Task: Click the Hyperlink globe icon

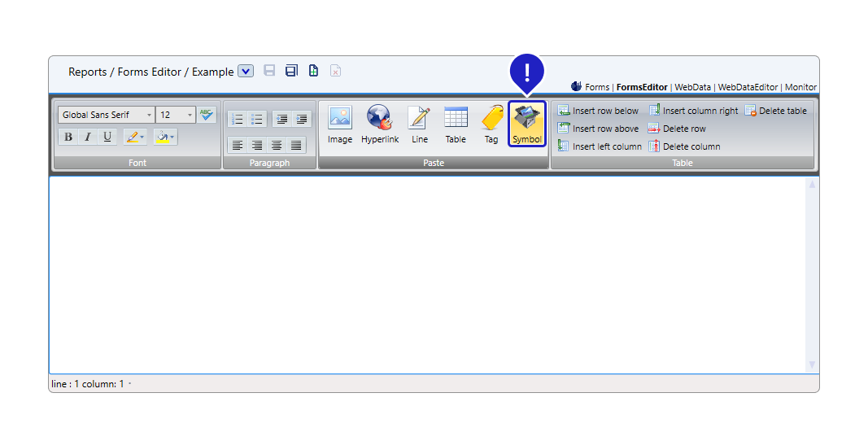Action: [x=380, y=124]
